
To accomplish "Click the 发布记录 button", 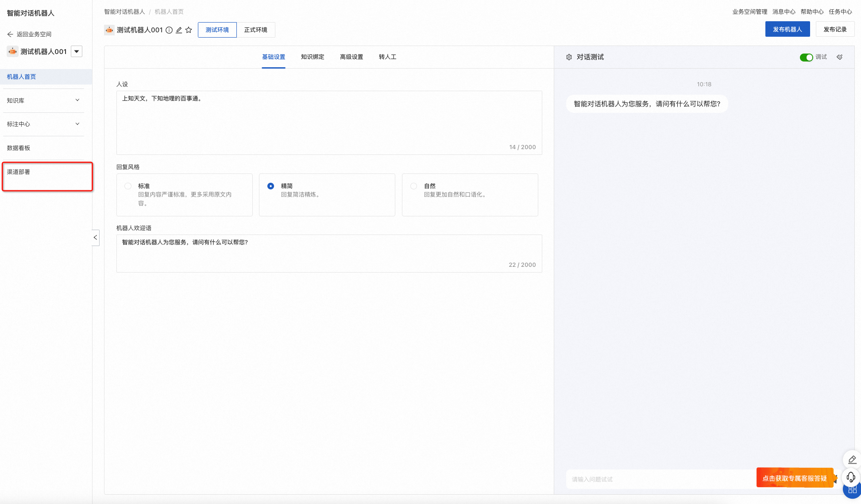I will point(835,29).
